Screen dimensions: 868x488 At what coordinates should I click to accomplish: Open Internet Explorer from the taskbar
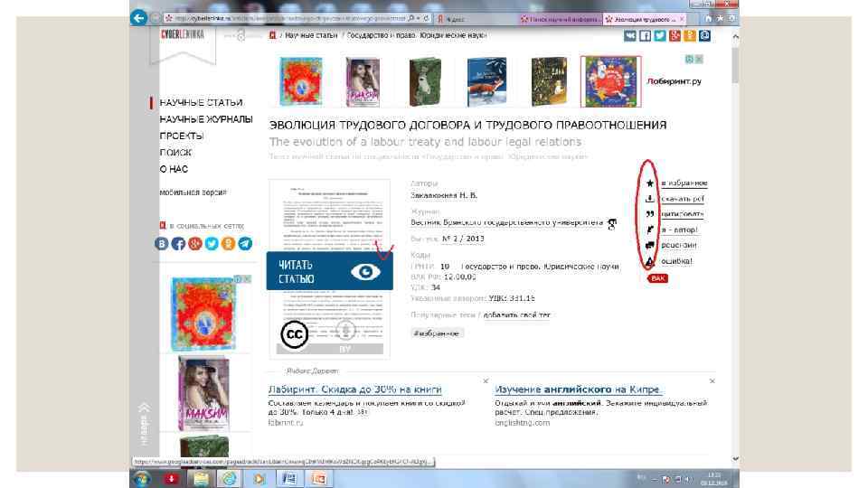click(229, 479)
